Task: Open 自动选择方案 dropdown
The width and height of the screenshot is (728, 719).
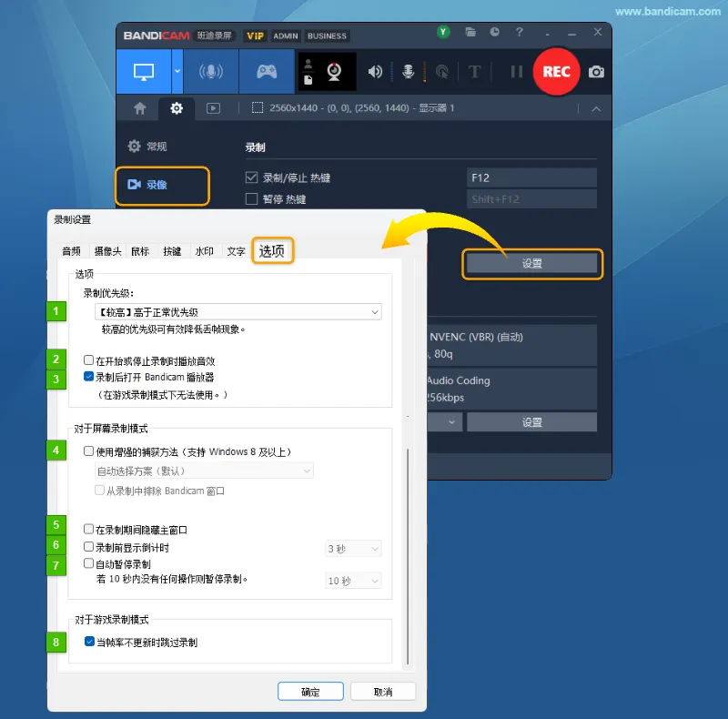Action: (204, 471)
